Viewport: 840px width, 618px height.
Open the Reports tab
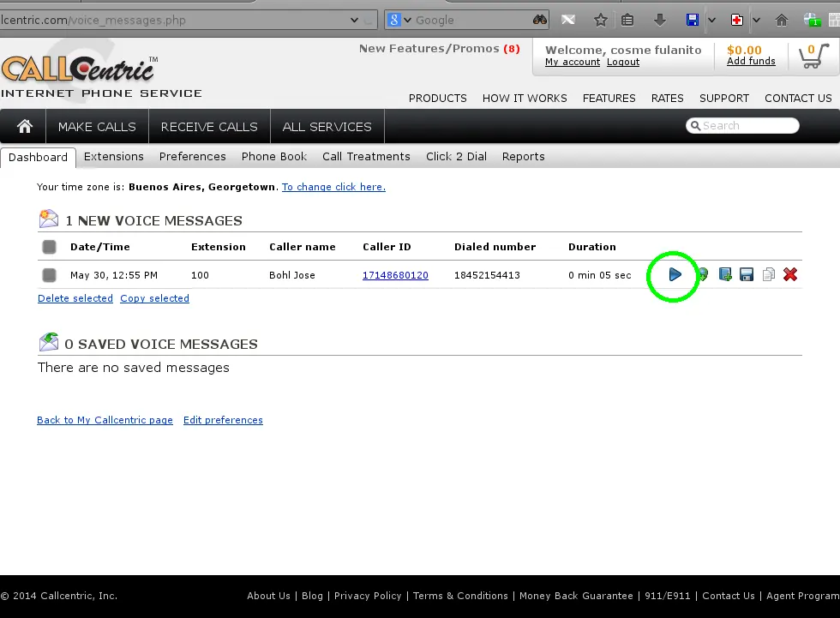(523, 156)
